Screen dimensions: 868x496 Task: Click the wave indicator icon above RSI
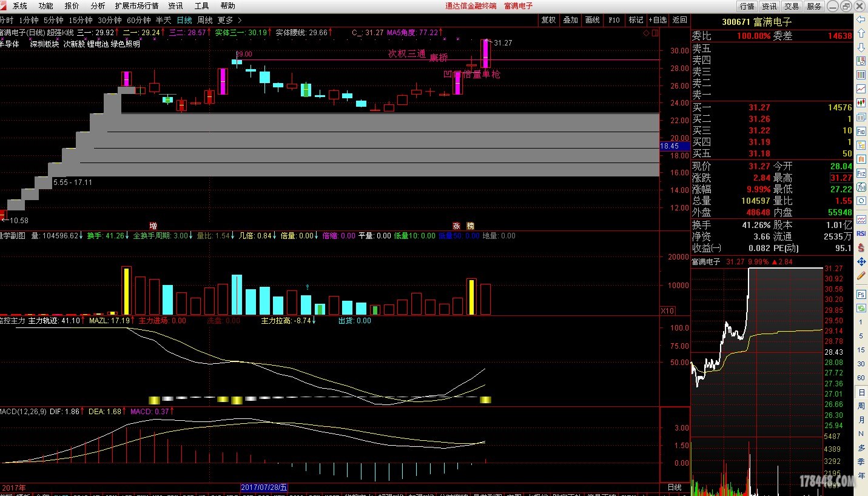[x=861, y=219]
